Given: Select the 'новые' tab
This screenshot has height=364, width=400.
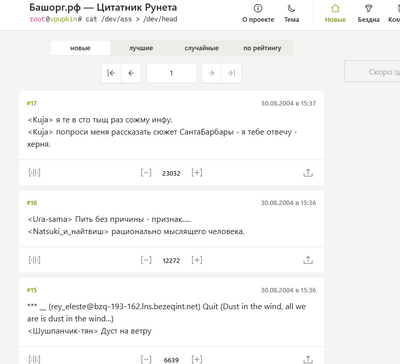Looking at the screenshot, I should (80, 48).
